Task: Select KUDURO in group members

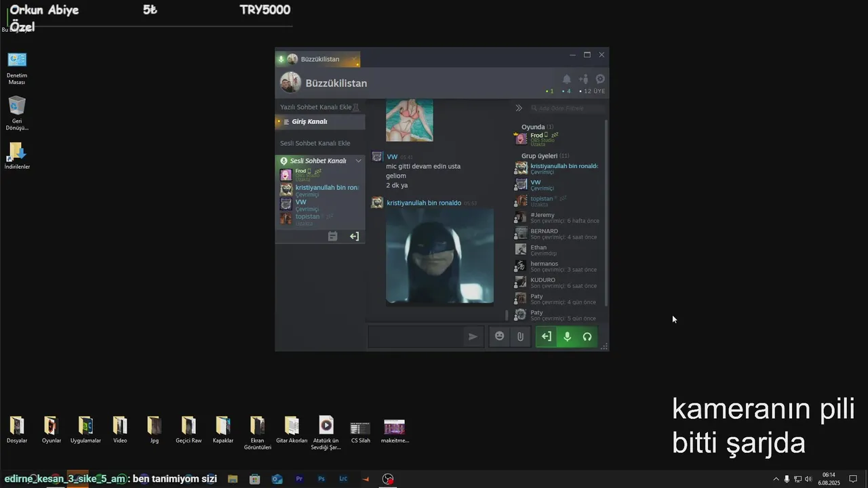Action: pos(559,282)
